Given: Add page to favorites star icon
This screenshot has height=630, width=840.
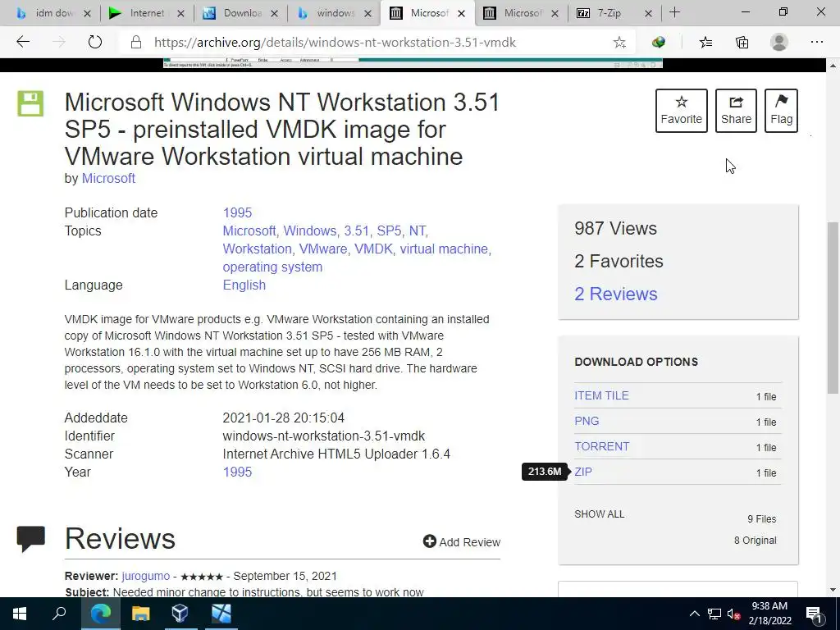Looking at the screenshot, I should [619, 43].
